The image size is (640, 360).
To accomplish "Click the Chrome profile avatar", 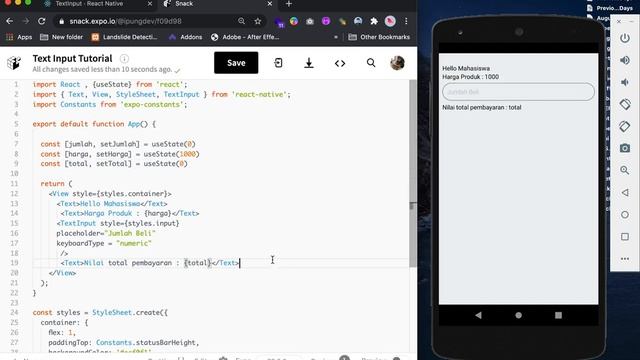I will coord(390,21).
